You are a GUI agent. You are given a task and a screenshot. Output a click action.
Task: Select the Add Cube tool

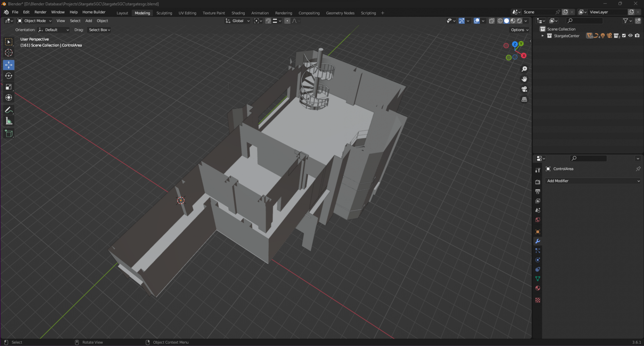[x=9, y=134]
